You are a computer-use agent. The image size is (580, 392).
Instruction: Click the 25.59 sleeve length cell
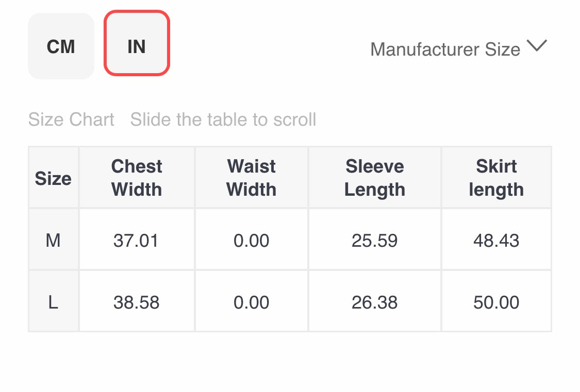click(x=375, y=241)
